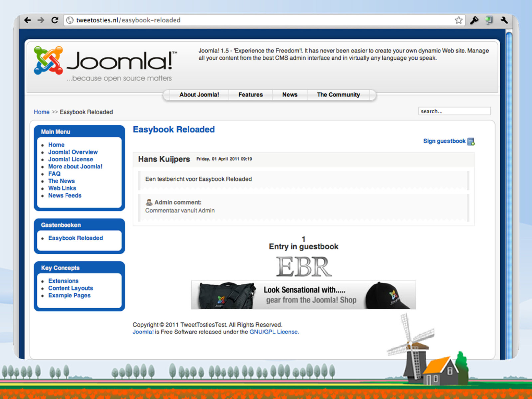Viewport: 532px width, 399px height.
Task: Go back with the browser back arrow
Action: (28, 20)
